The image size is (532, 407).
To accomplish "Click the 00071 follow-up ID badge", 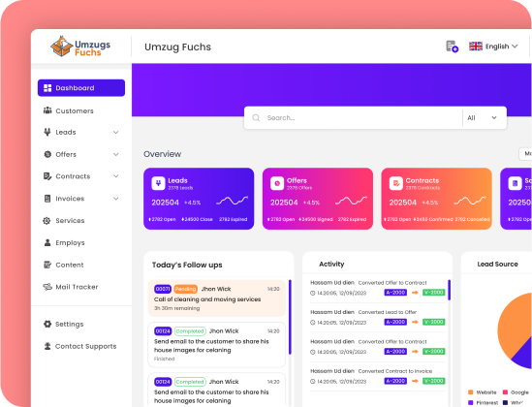I will tap(163, 289).
